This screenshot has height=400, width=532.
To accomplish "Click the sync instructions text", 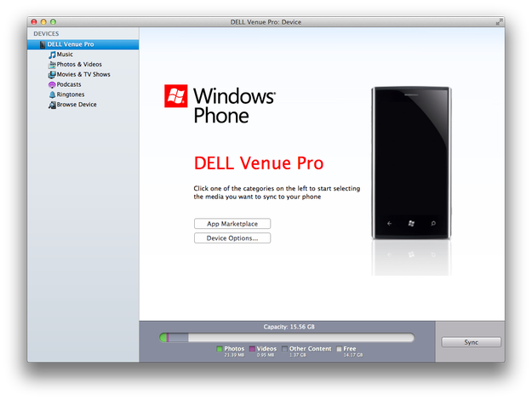I will tap(277, 192).
